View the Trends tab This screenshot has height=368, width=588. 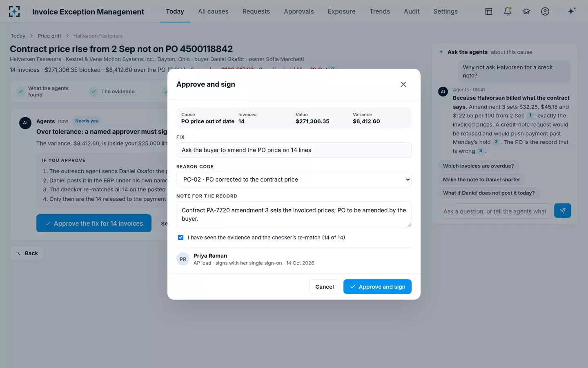click(x=380, y=11)
